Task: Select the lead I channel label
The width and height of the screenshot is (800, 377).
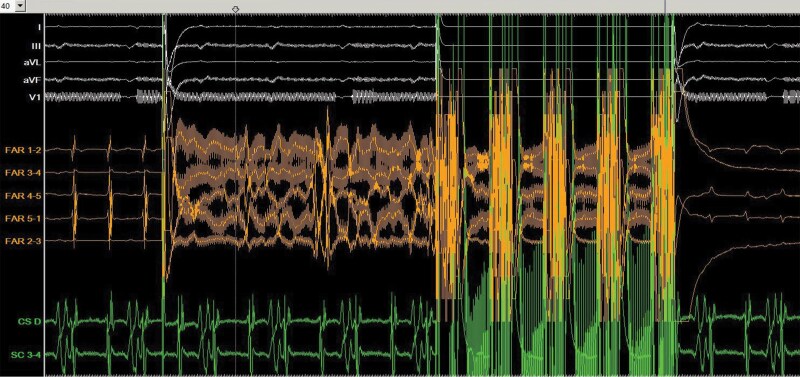Action: tap(39, 26)
